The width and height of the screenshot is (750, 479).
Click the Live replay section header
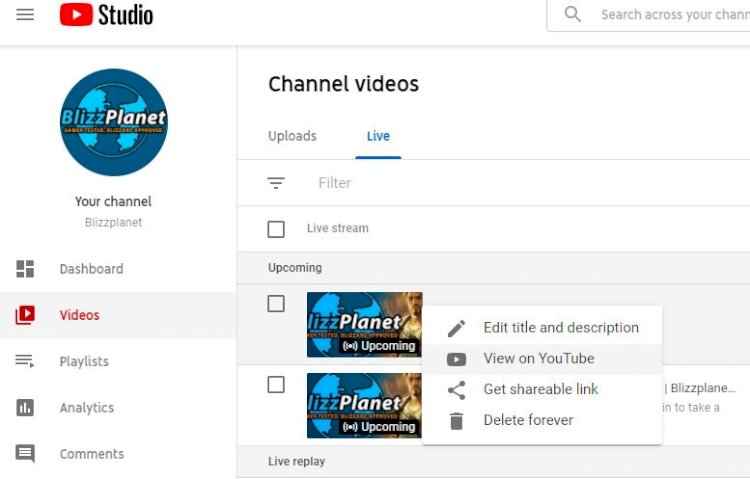pos(297,461)
